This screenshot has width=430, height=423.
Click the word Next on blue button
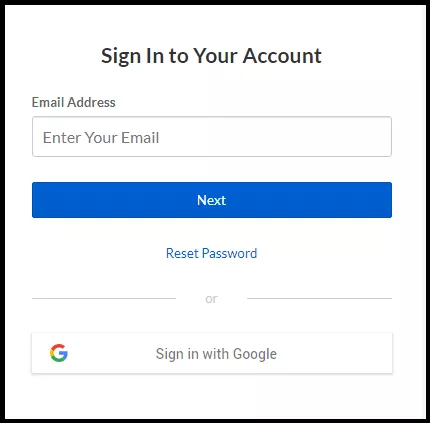211,200
